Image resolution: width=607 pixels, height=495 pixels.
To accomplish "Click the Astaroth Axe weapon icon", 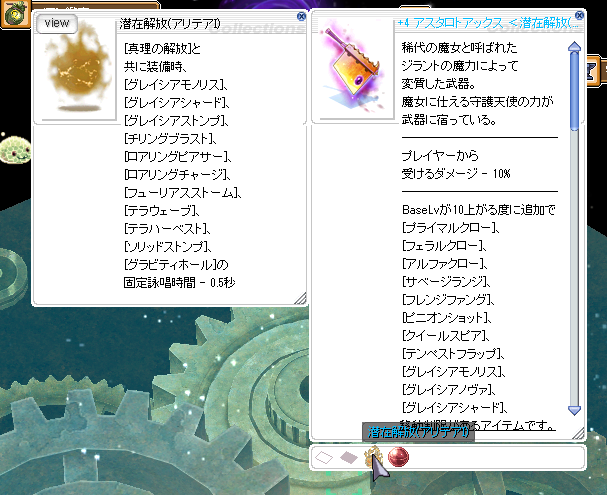I will pyautogui.click(x=352, y=76).
